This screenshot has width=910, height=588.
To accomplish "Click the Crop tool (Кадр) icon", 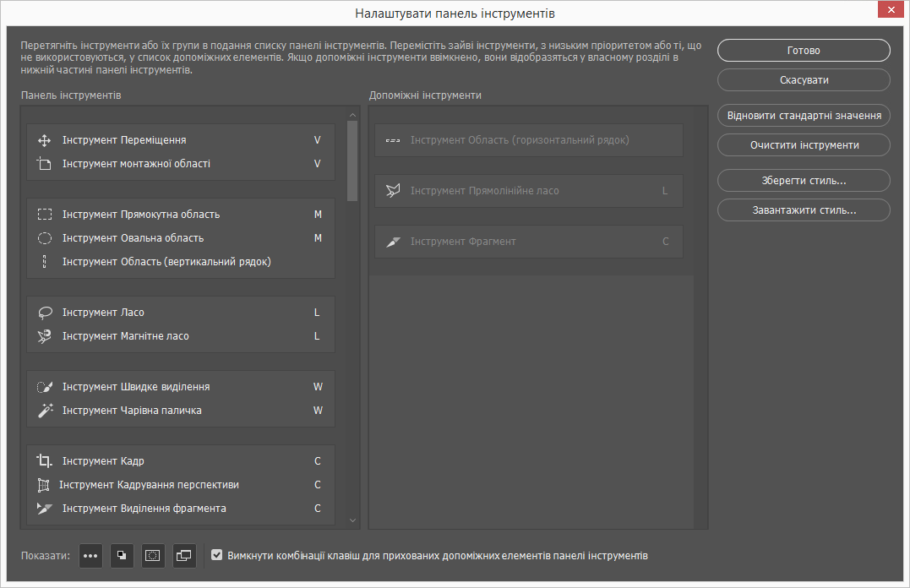I will pos(46,461).
